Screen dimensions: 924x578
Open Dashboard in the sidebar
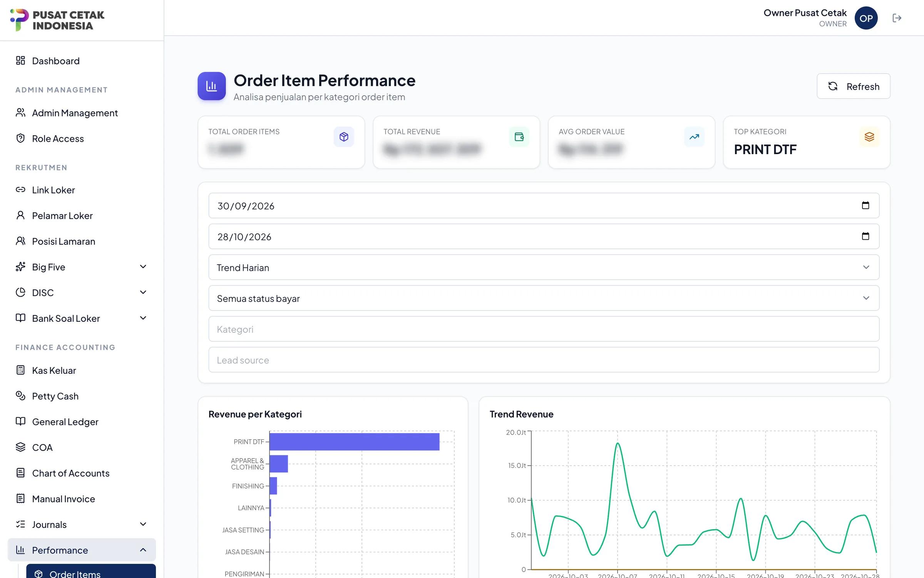pos(82,61)
